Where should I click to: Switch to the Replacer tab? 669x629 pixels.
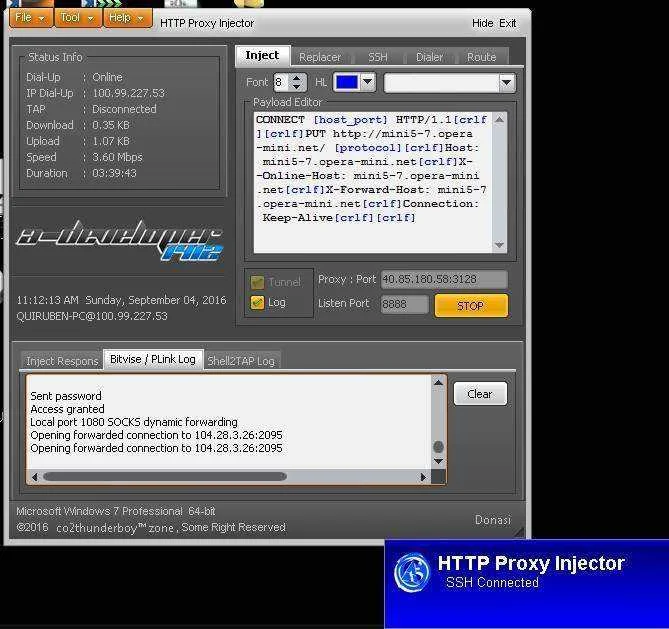[320, 57]
